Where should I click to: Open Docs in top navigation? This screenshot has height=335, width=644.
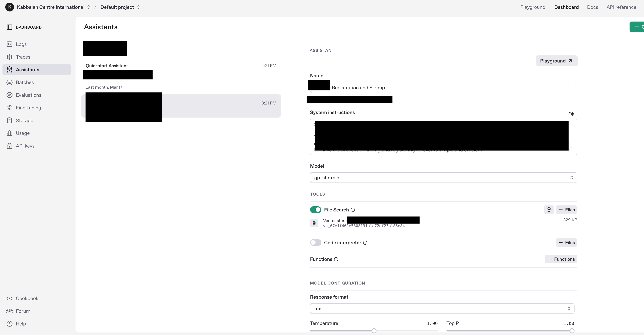[593, 7]
